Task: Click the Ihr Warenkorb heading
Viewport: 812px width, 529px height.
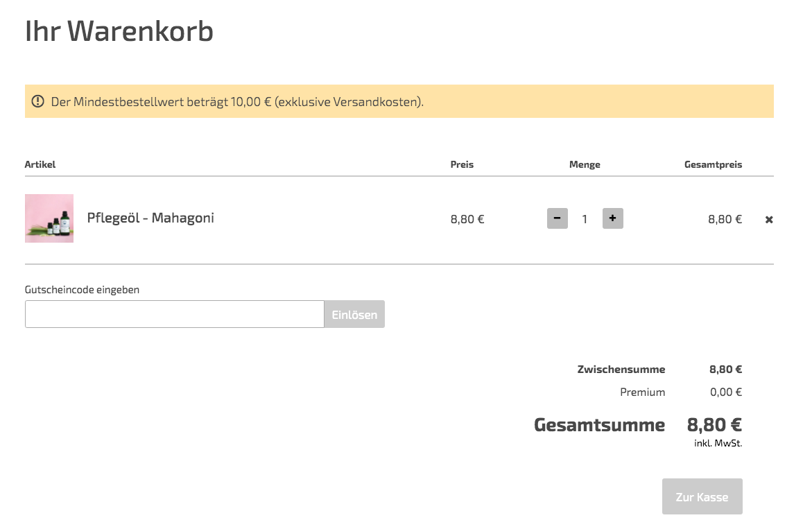Action: coord(119,31)
